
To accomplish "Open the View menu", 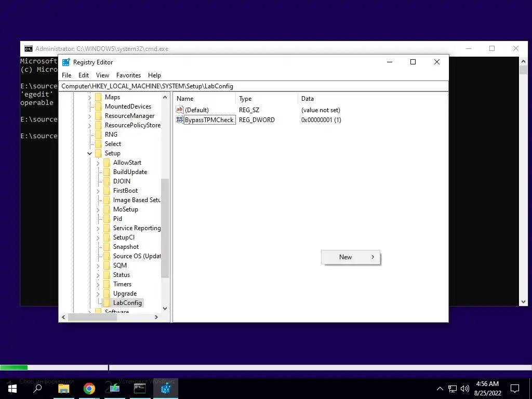I will [102, 75].
